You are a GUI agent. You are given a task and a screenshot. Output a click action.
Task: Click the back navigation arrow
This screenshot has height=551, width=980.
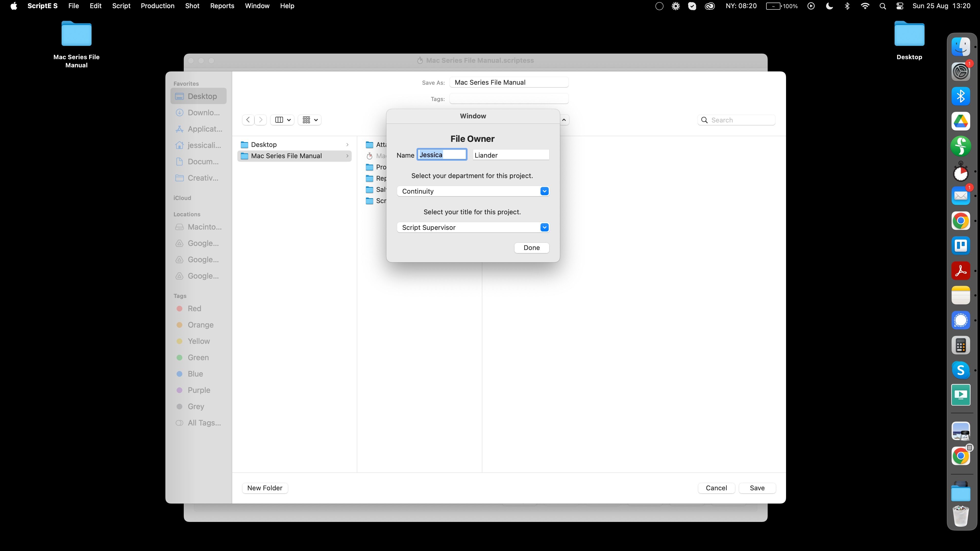248,120
